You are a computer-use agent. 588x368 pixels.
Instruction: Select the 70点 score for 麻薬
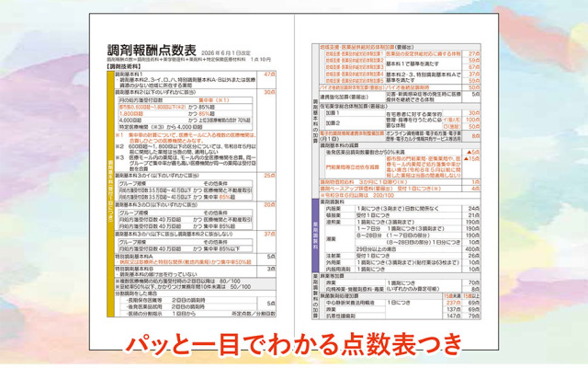click(474, 282)
